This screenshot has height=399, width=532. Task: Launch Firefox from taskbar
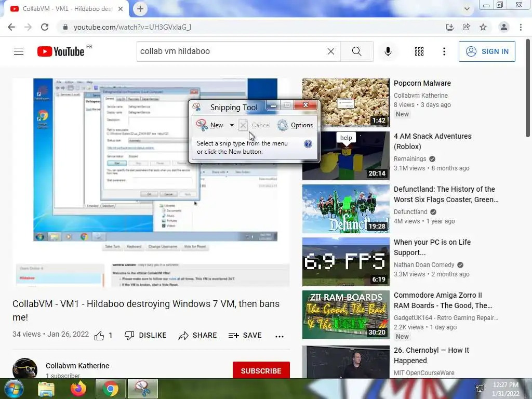click(x=78, y=389)
